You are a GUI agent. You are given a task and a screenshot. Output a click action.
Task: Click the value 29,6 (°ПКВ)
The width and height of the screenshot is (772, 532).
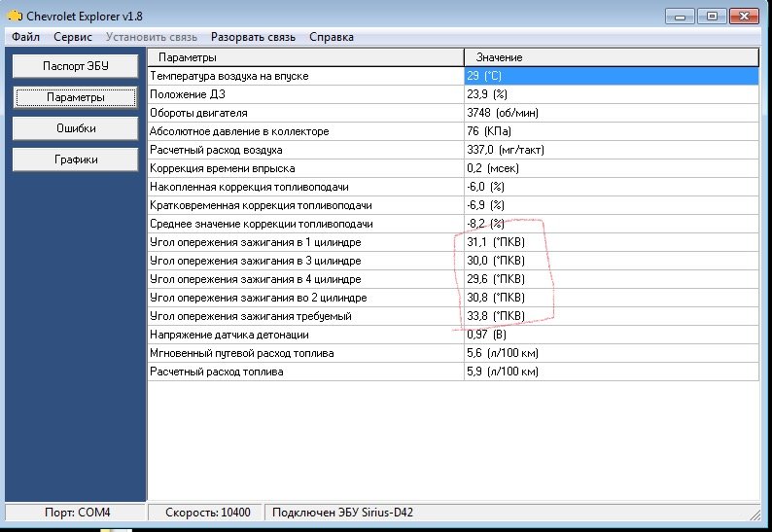(x=496, y=279)
